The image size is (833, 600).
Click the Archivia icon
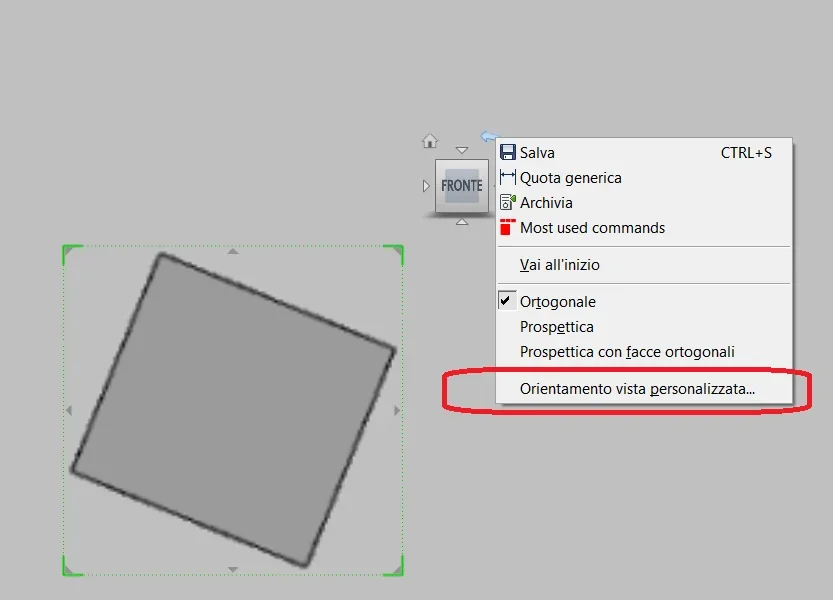click(507, 202)
